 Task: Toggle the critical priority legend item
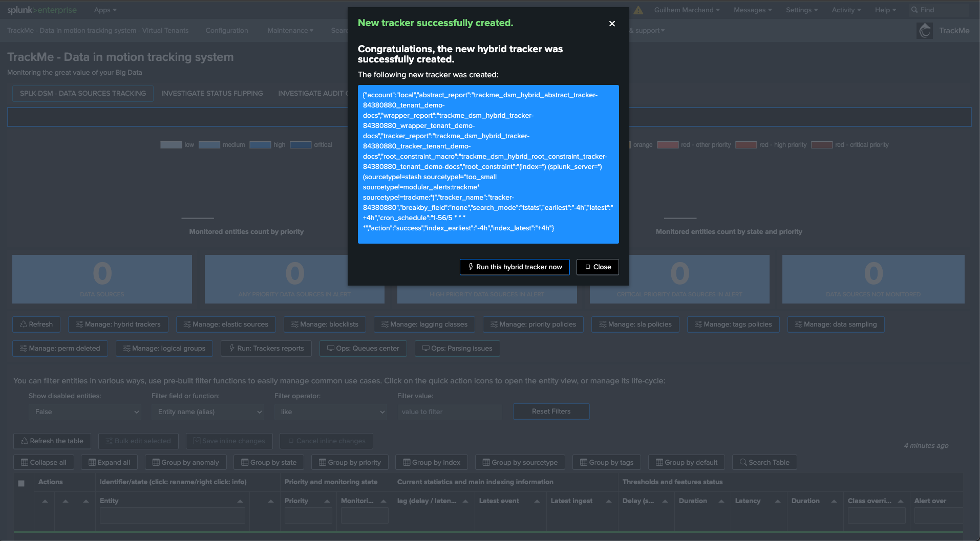(x=301, y=145)
